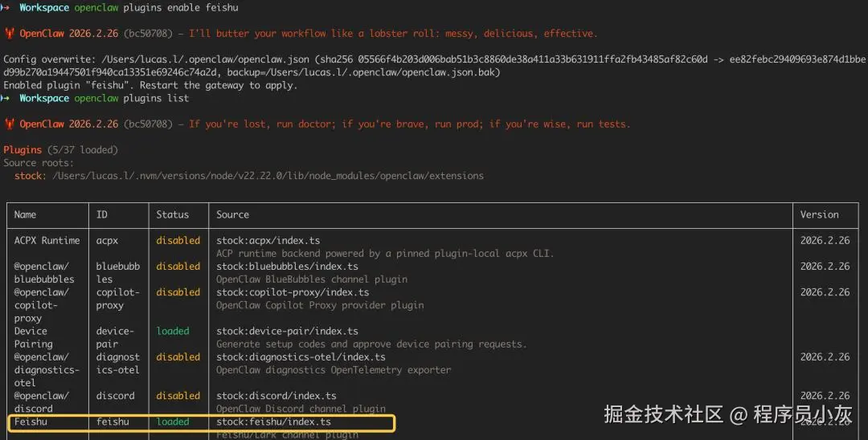Click 'stock:discord/index.ts' source entry
Screen dimensions: 868x440
tap(276, 396)
